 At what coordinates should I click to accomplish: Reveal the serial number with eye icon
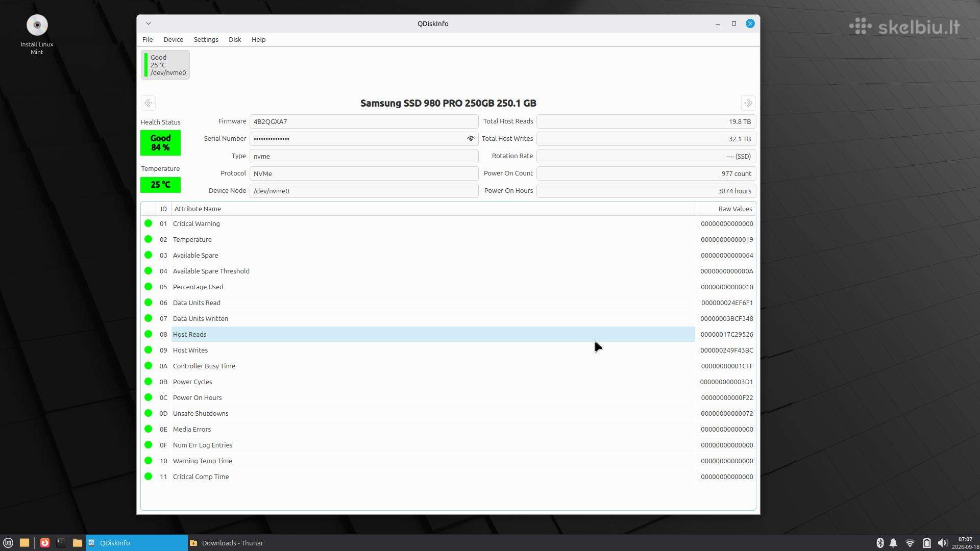tap(471, 139)
